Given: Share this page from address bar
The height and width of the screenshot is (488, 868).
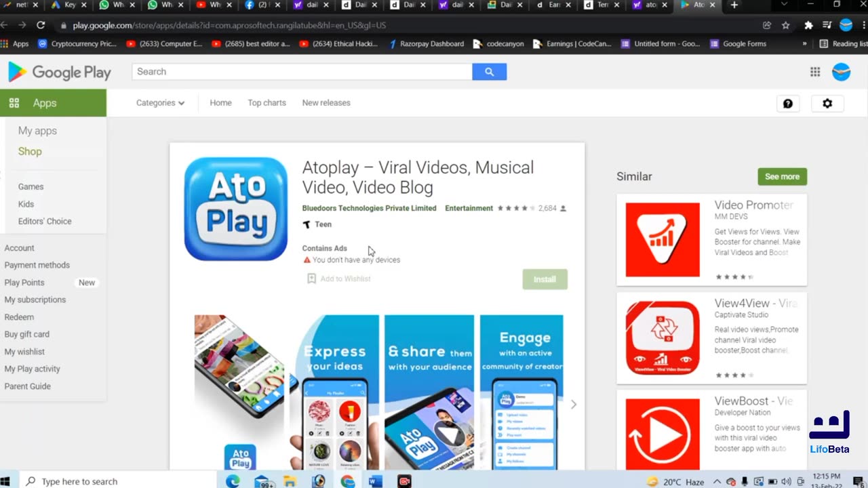Looking at the screenshot, I should click(x=767, y=25).
